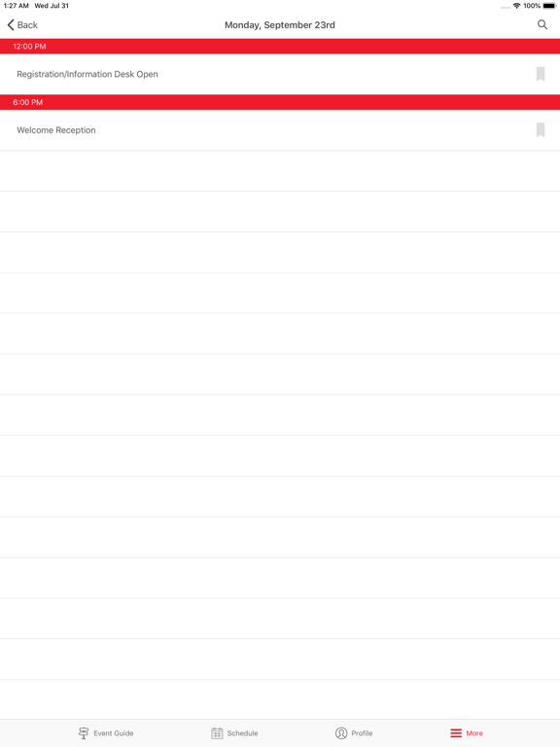Go back using the Back button
The image size is (560, 747).
point(22,24)
